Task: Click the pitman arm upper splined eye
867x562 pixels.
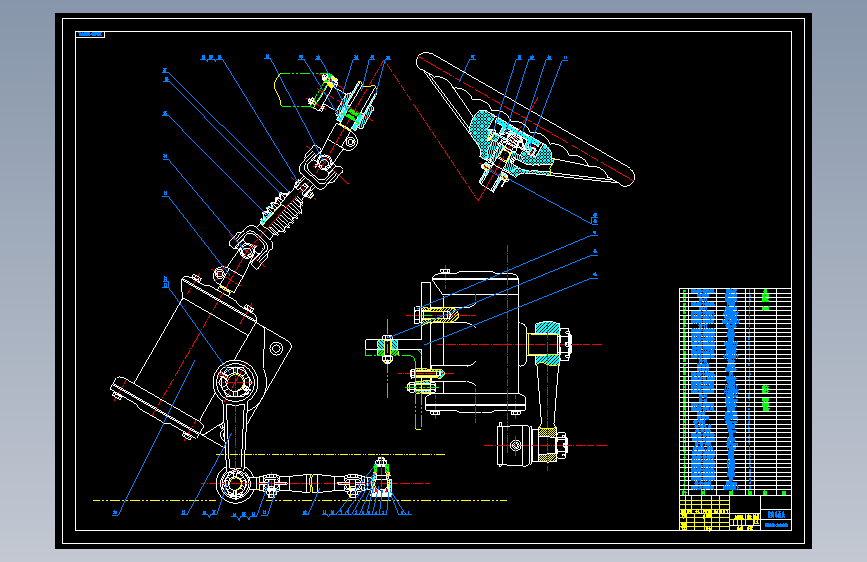Action: 235,381
